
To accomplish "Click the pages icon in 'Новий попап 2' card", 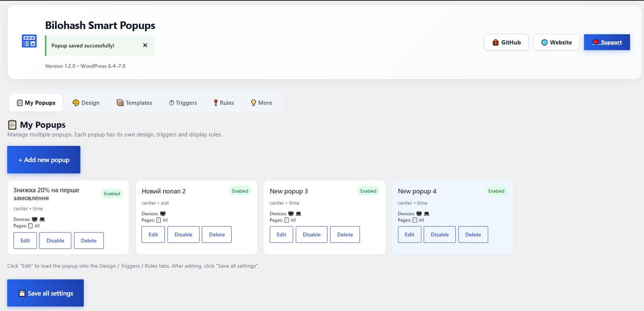I will point(159,220).
